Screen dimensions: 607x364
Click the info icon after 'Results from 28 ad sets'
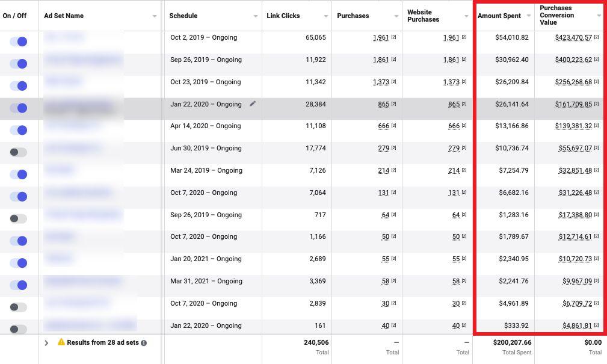(144, 343)
